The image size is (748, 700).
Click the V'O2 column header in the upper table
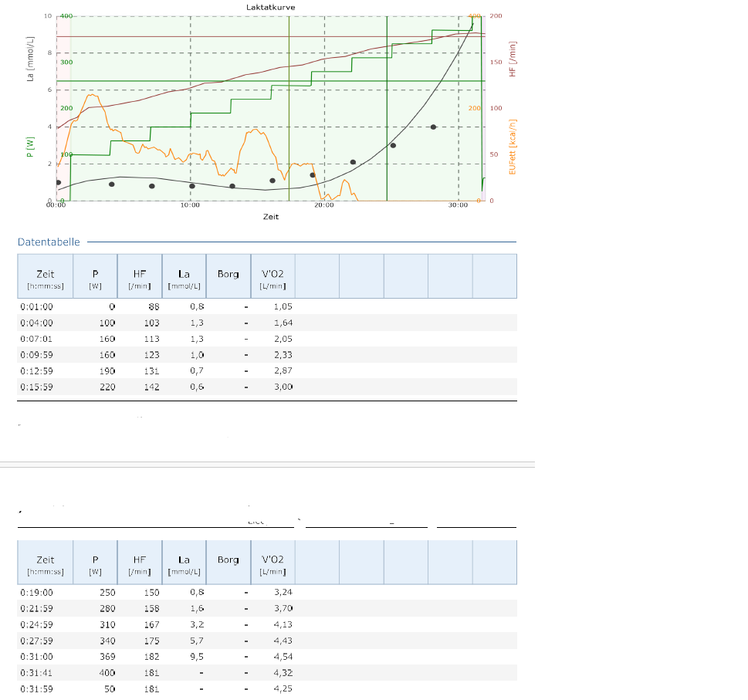[x=272, y=276]
